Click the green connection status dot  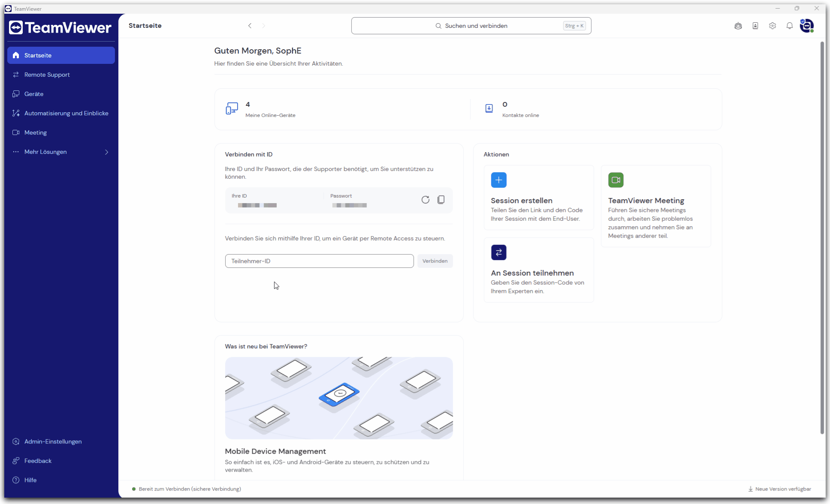pos(134,489)
